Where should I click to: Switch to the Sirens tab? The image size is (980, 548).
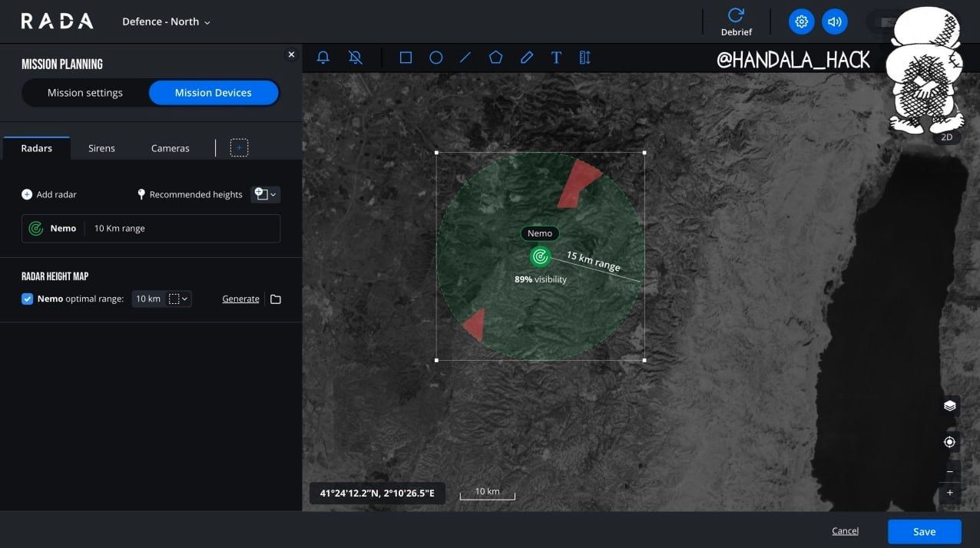(101, 148)
